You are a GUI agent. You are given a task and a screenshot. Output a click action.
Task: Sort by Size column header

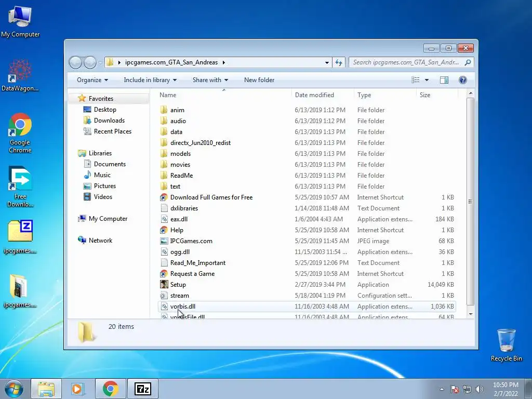click(437, 95)
